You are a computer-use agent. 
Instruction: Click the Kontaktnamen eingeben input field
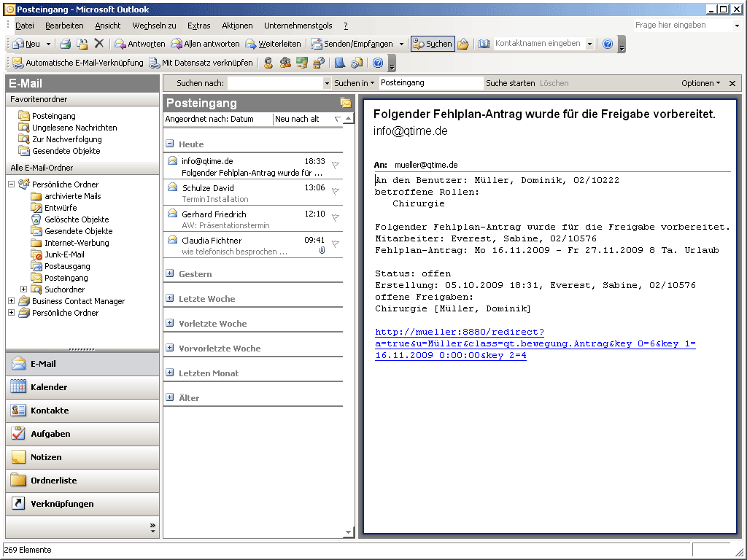pyautogui.click(x=538, y=44)
